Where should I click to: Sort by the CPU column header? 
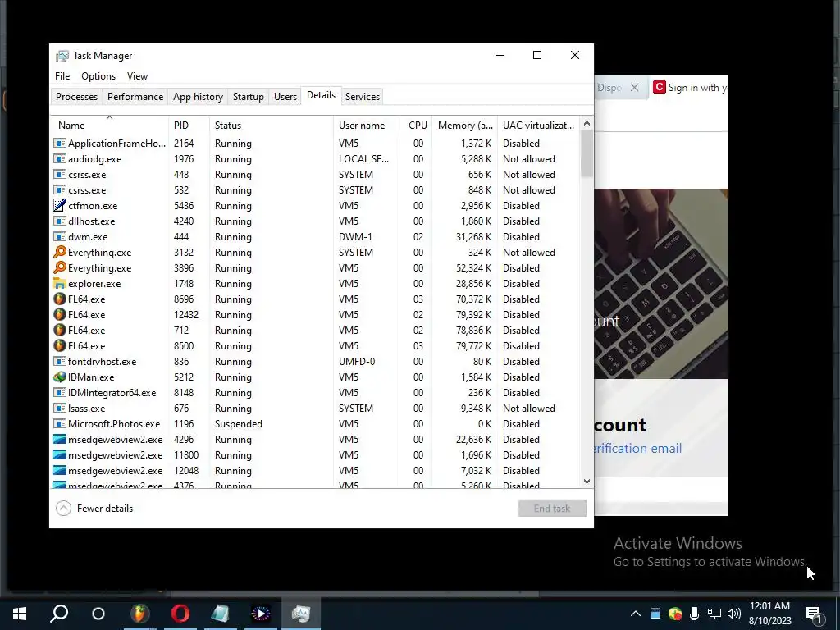[x=416, y=125]
